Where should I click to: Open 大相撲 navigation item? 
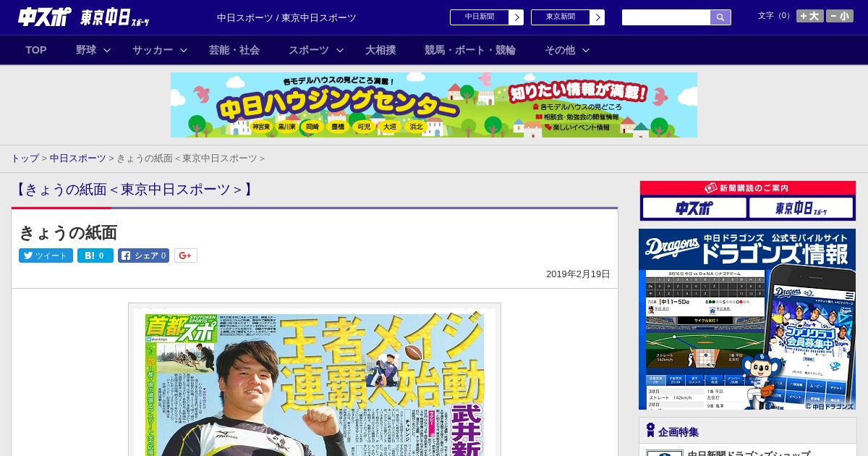[x=380, y=50]
